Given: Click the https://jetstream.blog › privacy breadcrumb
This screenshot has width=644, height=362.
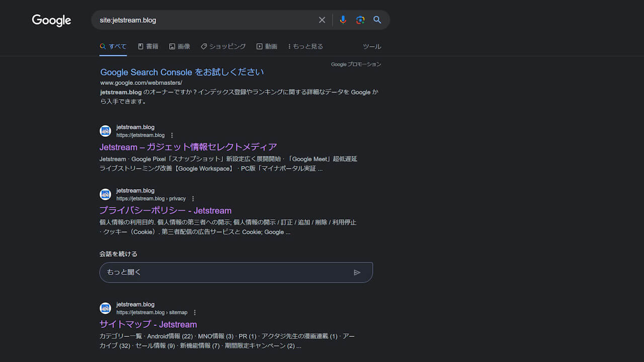Looking at the screenshot, I should click(151, 199).
